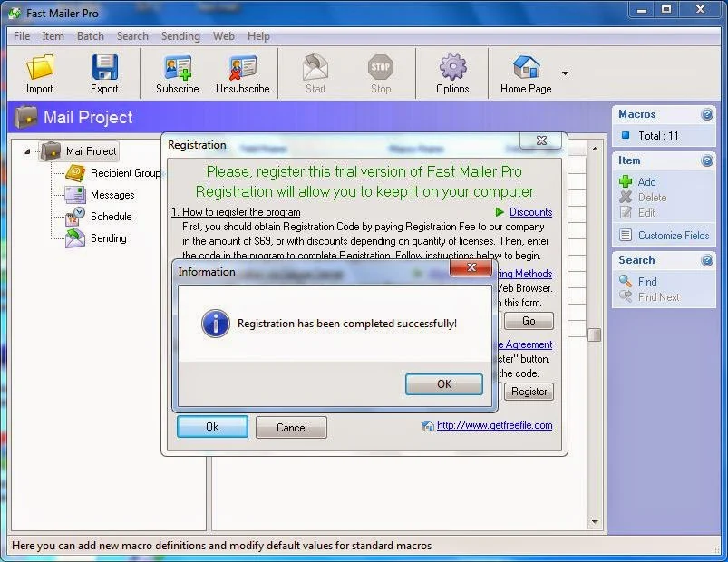Open the Item menu
Screen dimensions: 728x562
click(53, 36)
